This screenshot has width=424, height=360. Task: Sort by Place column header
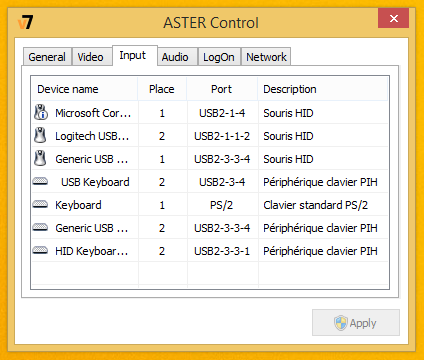162,89
